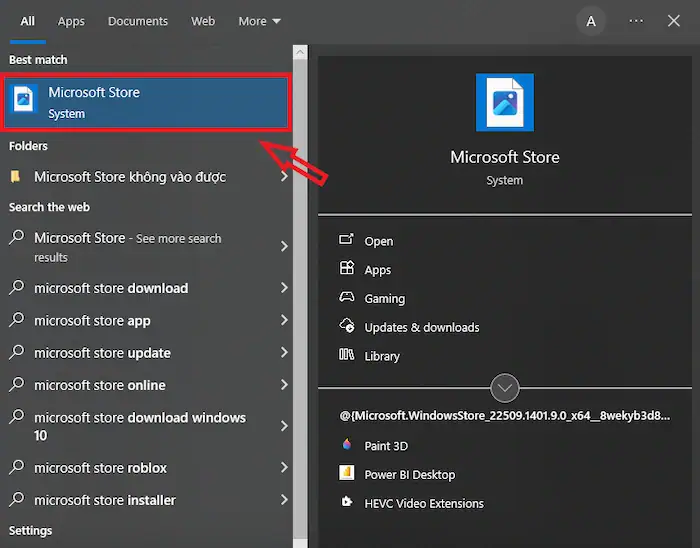Switch to the Web tab
700x548 pixels.
pyautogui.click(x=203, y=21)
